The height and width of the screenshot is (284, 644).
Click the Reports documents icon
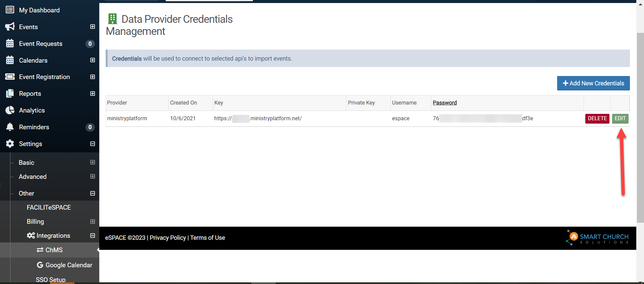[10, 93]
